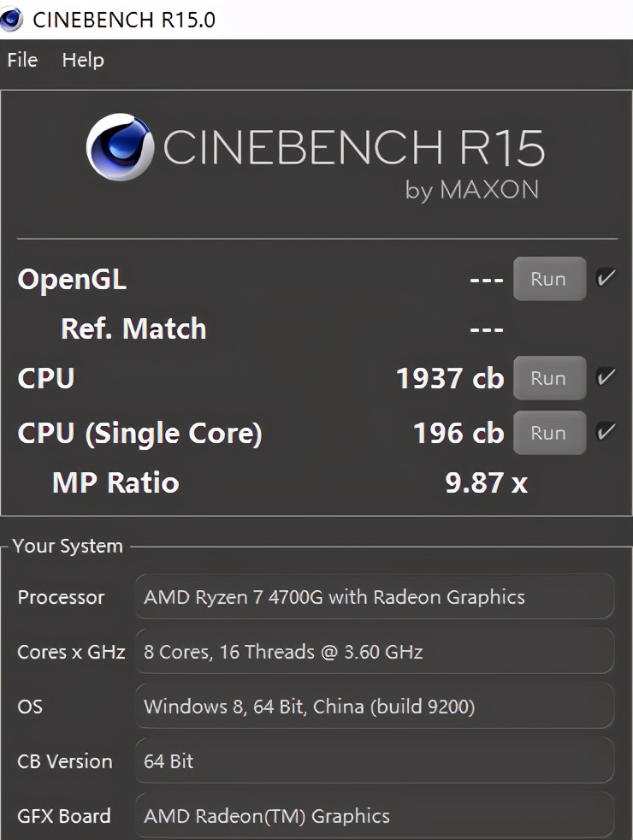Select the MP Ratio 9.87 x value
This screenshot has height=840, width=633.
486,482
